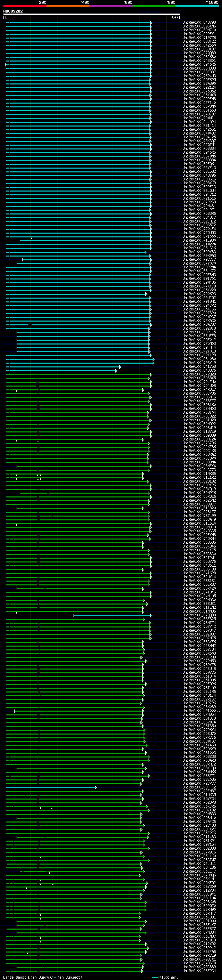The height and width of the screenshot is (980, 222).
Task: Open hit UniRef100_Q43798
Action: coord(199,23)
